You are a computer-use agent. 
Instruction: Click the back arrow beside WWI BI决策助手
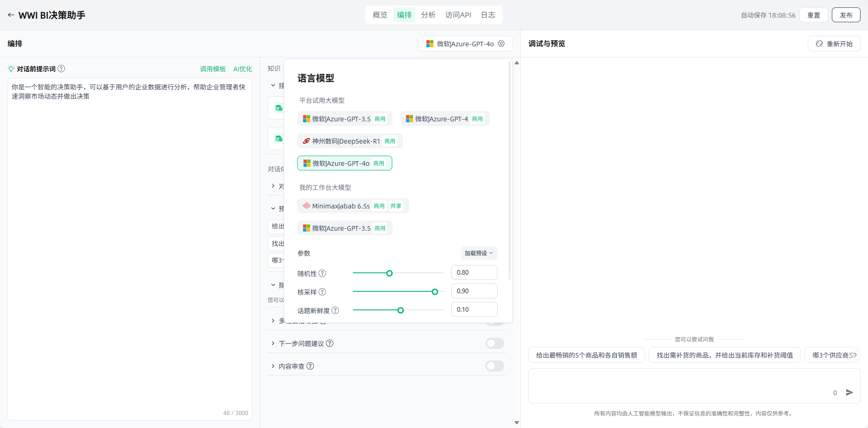11,15
